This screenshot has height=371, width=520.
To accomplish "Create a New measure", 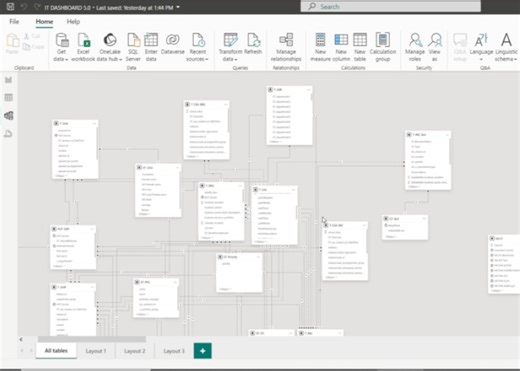I will tap(320, 47).
